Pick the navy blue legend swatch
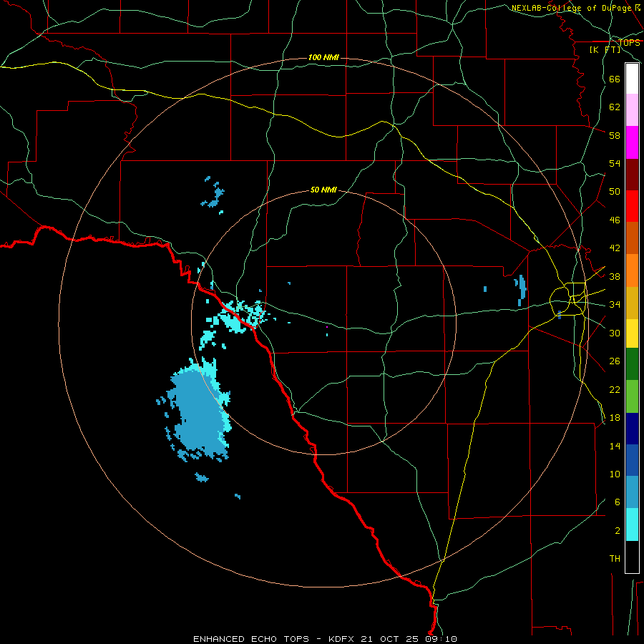Viewport: 644px width, 644px height. (x=632, y=429)
